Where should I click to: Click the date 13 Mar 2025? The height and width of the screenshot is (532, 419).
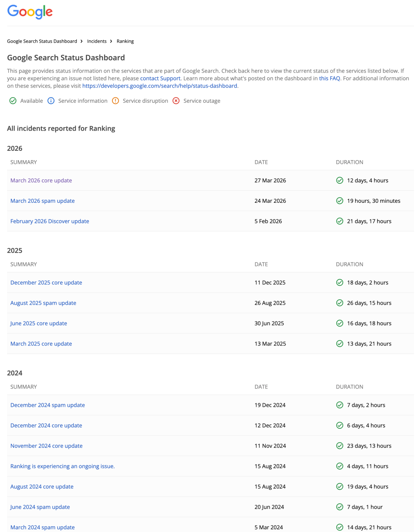pyautogui.click(x=270, y=344)
